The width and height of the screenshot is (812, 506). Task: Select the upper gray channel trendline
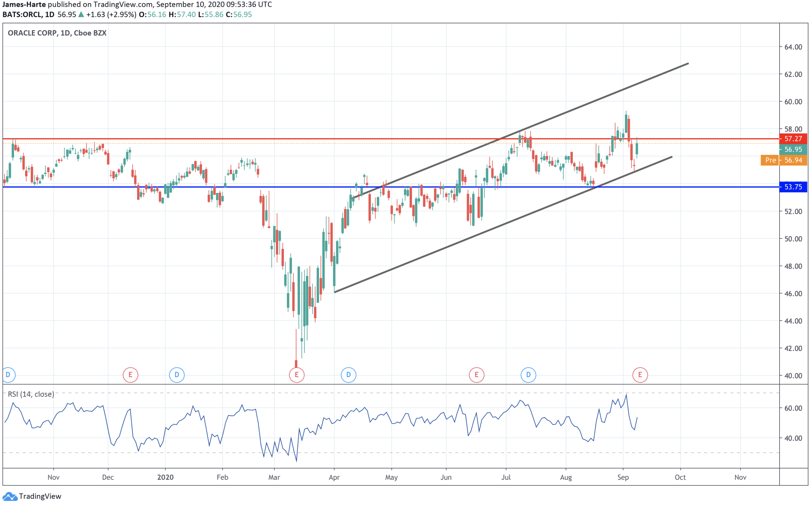pyautogui.click(x=603, y=97)
